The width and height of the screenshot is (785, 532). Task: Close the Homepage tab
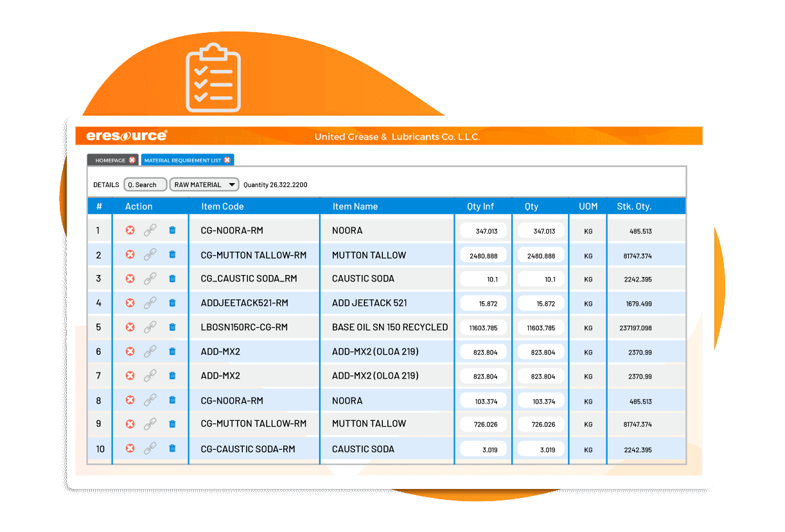pos(132,160)
